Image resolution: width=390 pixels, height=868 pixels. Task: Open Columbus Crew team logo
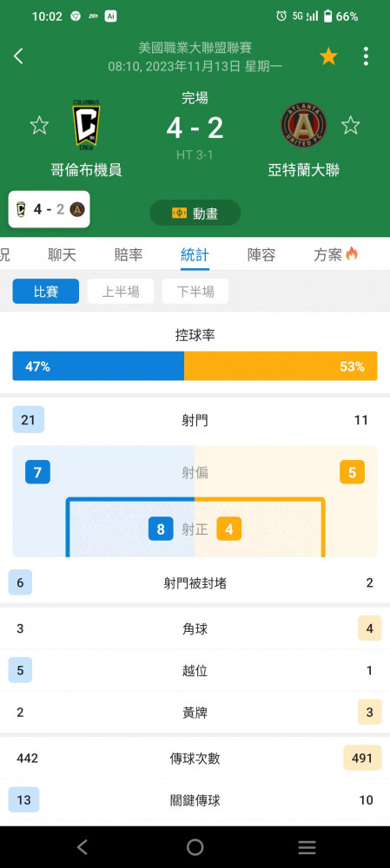point(86,126)
